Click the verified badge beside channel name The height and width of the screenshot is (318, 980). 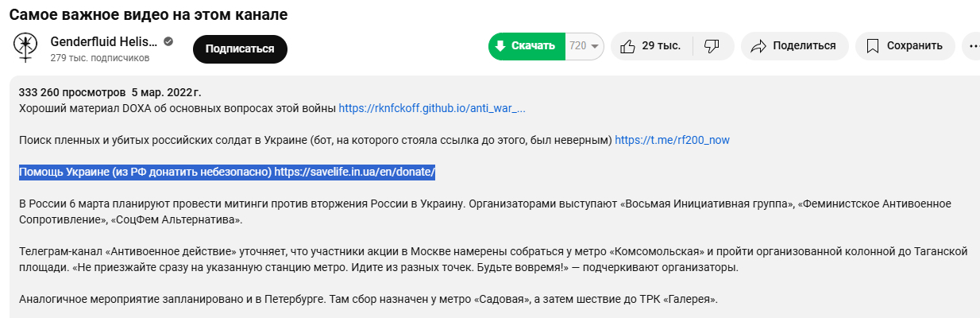click(x=168, y=41)
